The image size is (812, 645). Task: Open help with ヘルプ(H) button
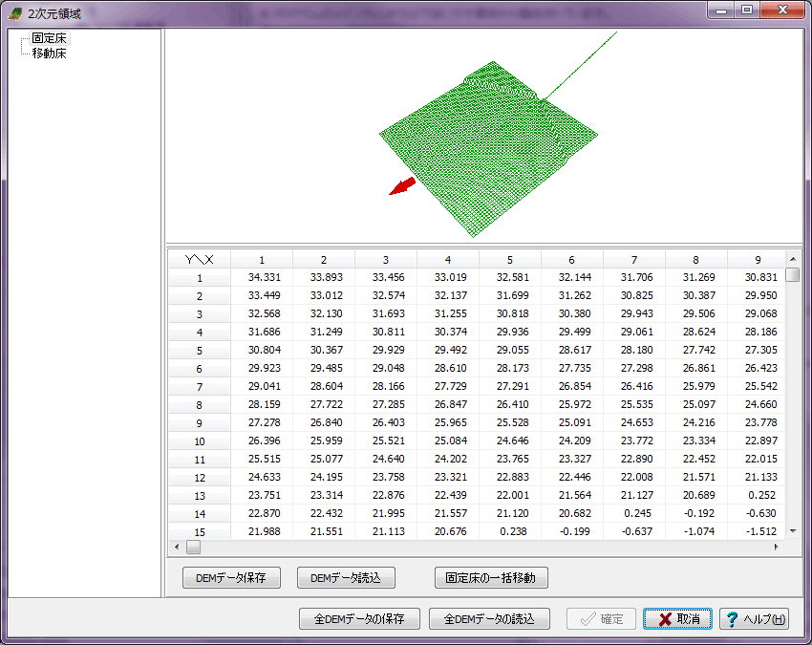point(755,618)
